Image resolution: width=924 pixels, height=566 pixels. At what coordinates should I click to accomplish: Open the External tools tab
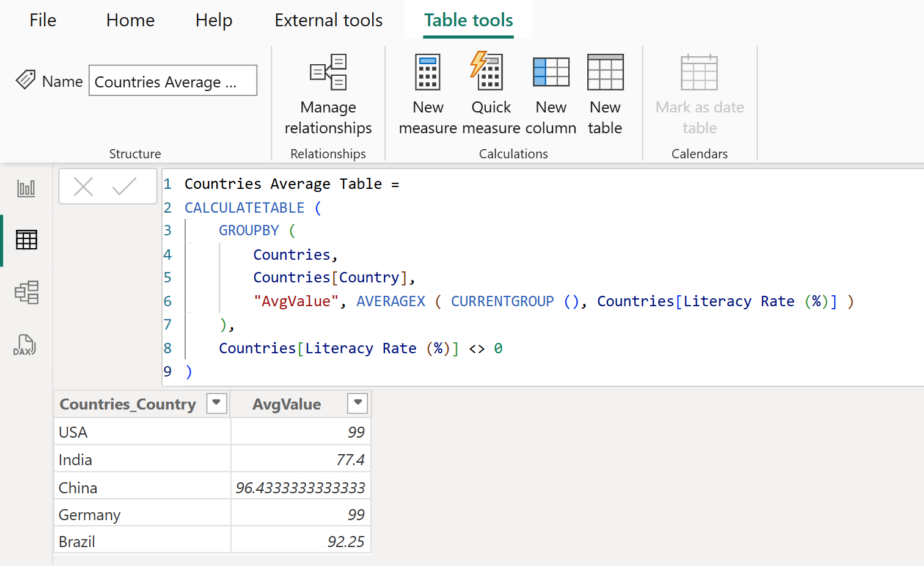click(x=328, y=20)
